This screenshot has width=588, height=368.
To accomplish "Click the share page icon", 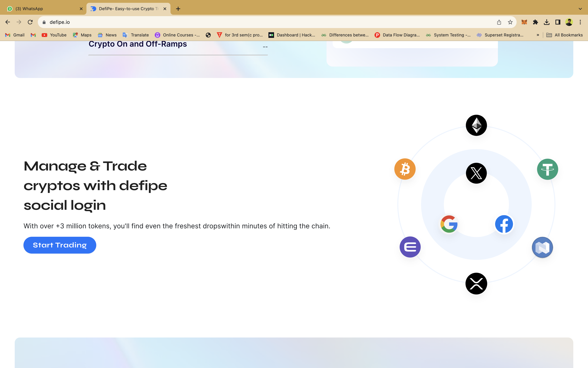I will pos(499,22).
